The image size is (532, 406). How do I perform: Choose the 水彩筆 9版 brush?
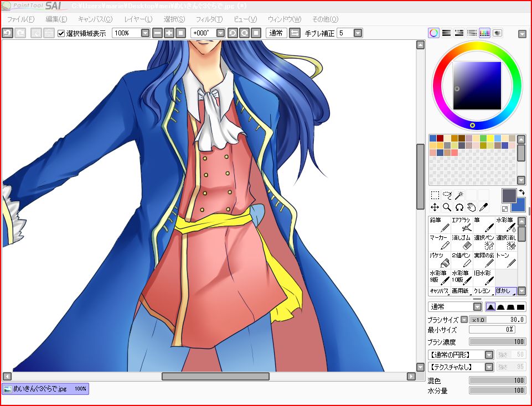coord(440,278)
